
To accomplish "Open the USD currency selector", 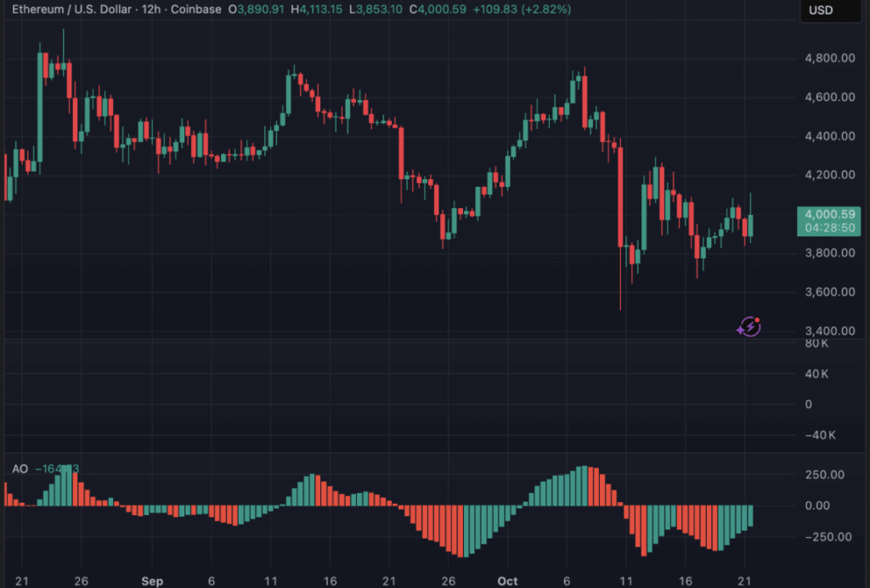I will (821, 10).
